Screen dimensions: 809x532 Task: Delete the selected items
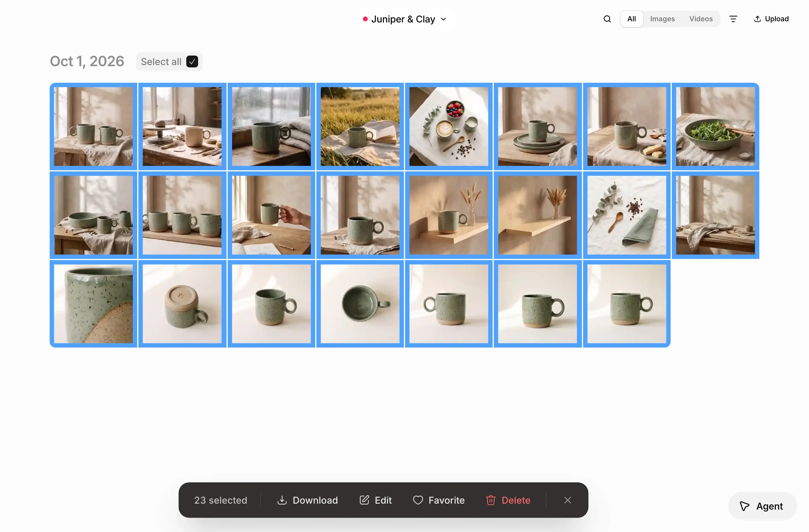(508, 500)
